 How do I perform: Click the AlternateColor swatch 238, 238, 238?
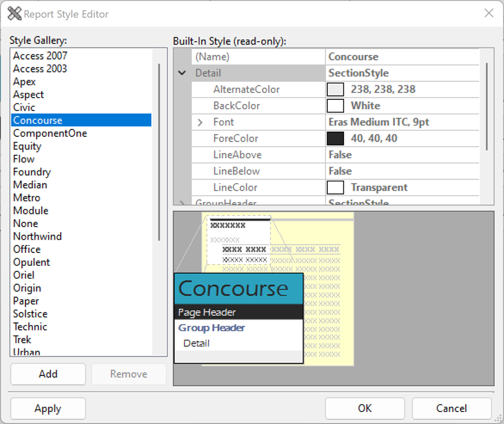335,90
